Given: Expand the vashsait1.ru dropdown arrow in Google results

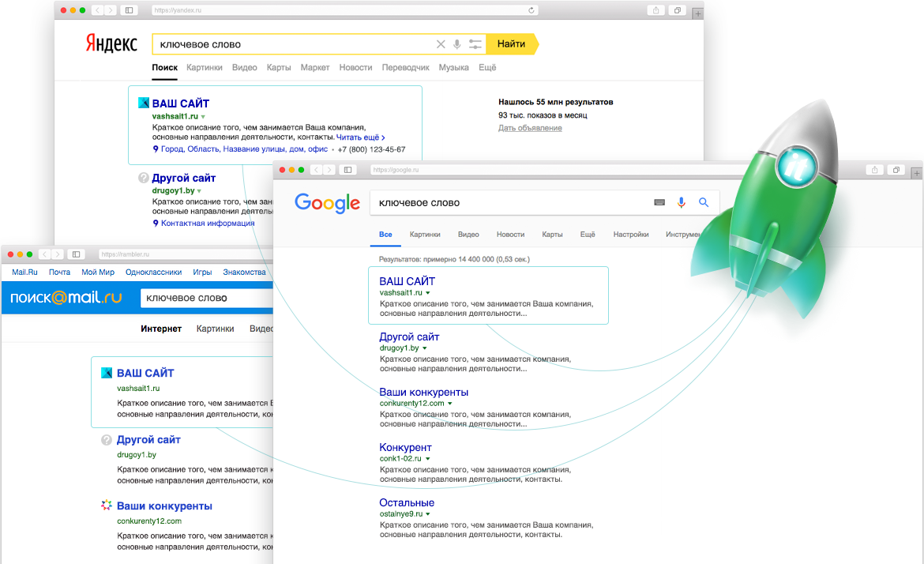Looking at the screenshot, I should [x=428, y=293].
